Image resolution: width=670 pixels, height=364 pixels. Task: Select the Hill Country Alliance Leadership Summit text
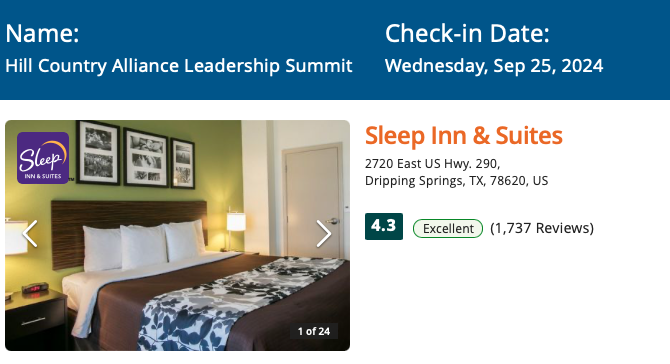(179, 66)
